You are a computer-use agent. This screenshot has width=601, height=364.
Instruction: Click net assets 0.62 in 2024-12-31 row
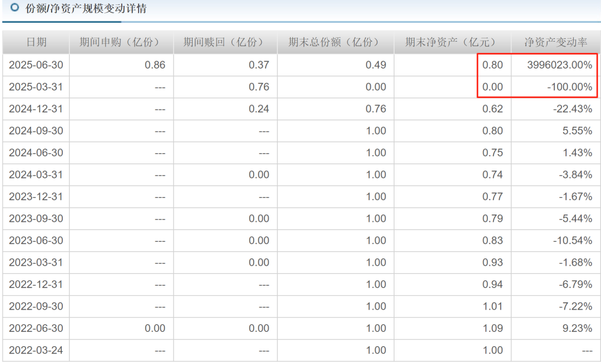(492, 109)
